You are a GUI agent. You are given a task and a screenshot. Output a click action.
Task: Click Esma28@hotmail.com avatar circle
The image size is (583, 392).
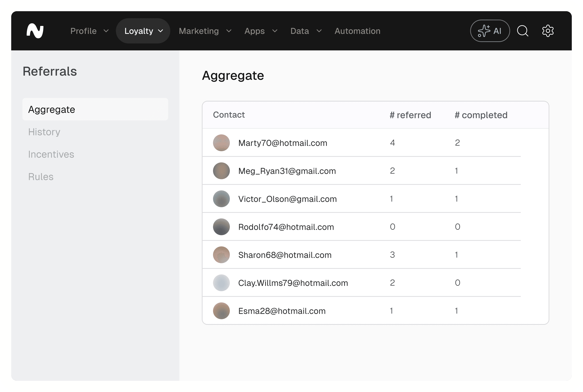pos(221,311)
